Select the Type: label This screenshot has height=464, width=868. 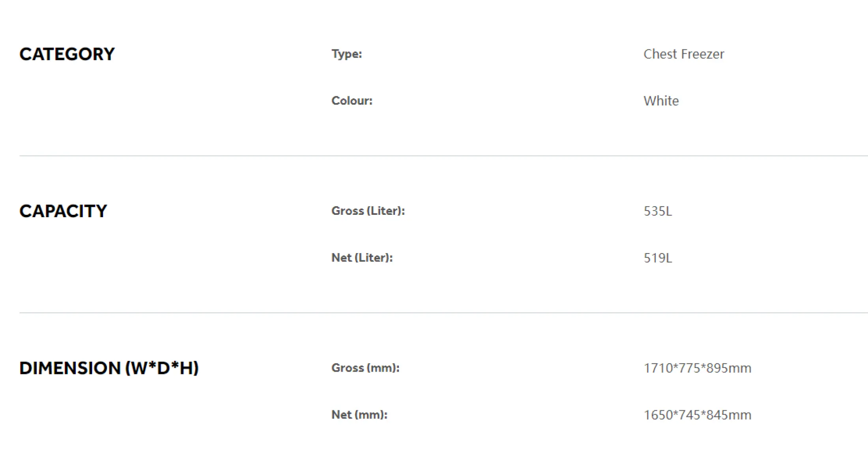coord(346,54)
